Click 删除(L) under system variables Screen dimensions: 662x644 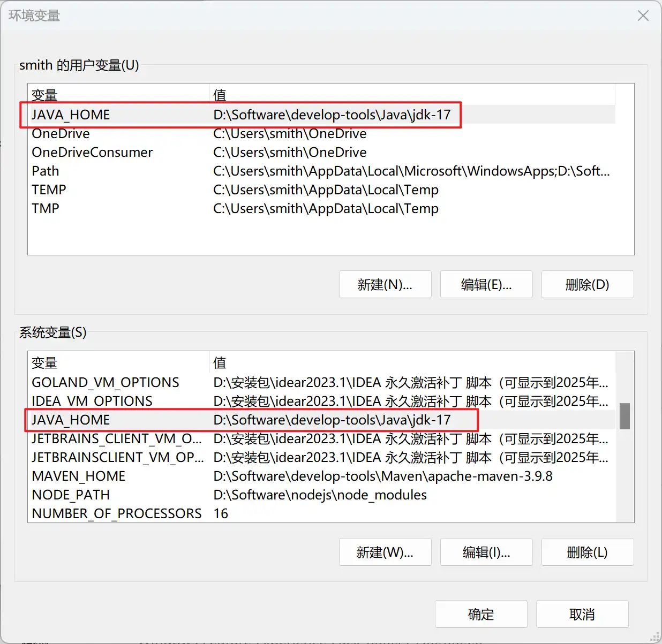(x=588, y=552)
